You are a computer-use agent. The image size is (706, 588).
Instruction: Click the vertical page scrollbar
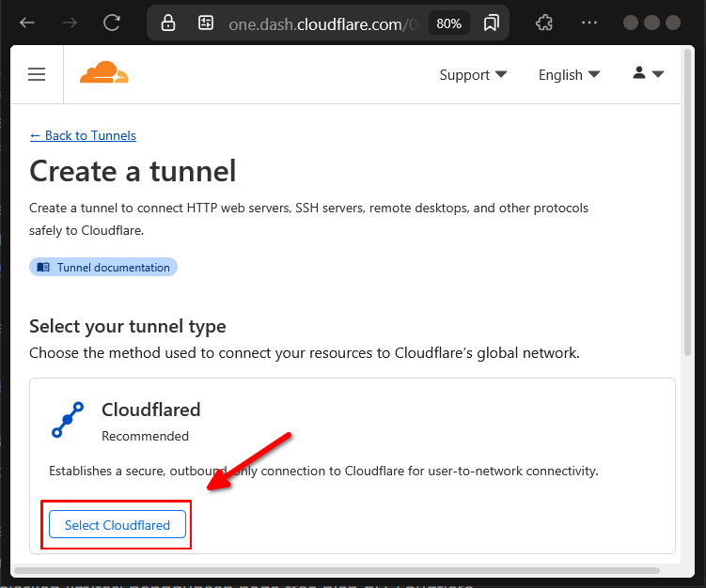coord(687,203)
